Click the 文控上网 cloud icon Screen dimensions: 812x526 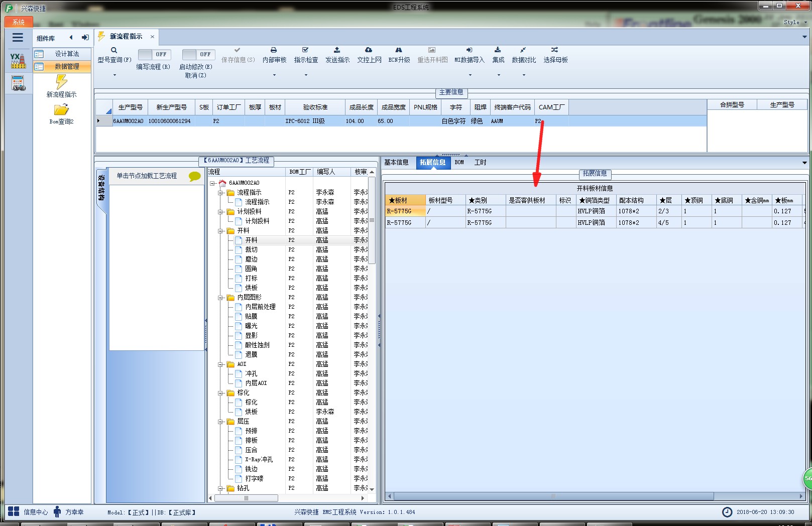pyautogui.click(x=369, y=50)
